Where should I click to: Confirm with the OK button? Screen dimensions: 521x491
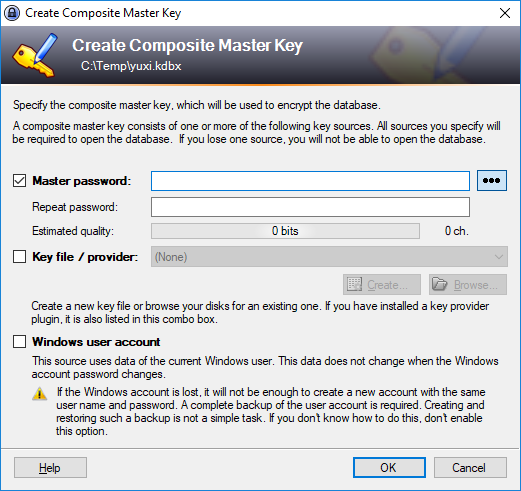389,468
